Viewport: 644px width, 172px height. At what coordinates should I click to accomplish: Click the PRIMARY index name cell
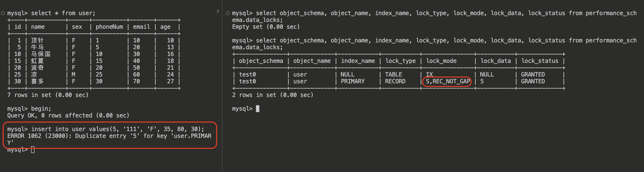(353, 81)
